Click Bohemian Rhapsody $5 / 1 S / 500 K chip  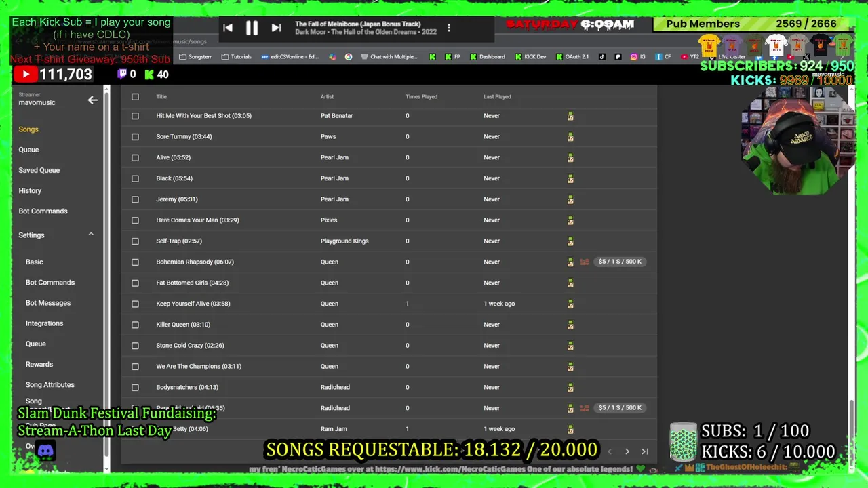620,262
